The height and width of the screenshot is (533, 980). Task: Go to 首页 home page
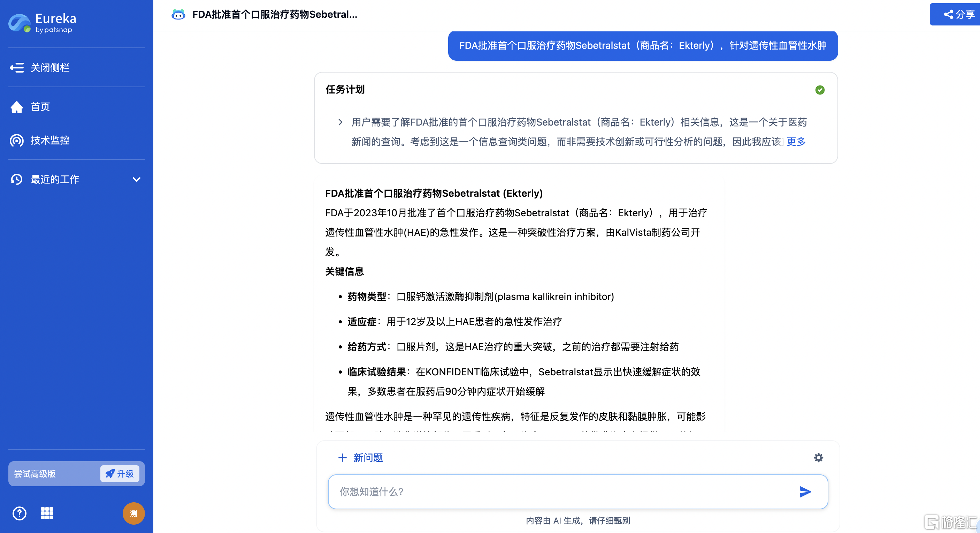coord(30,107)
